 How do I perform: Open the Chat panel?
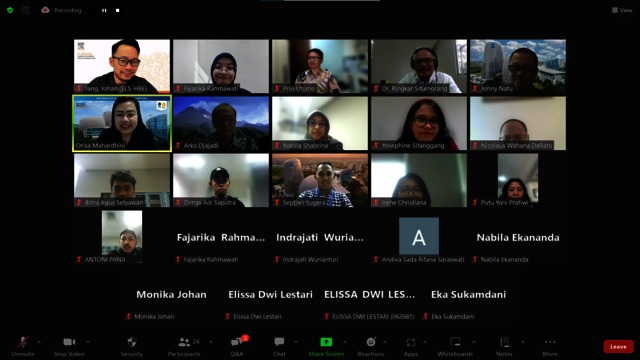click(x=279, y=342)
